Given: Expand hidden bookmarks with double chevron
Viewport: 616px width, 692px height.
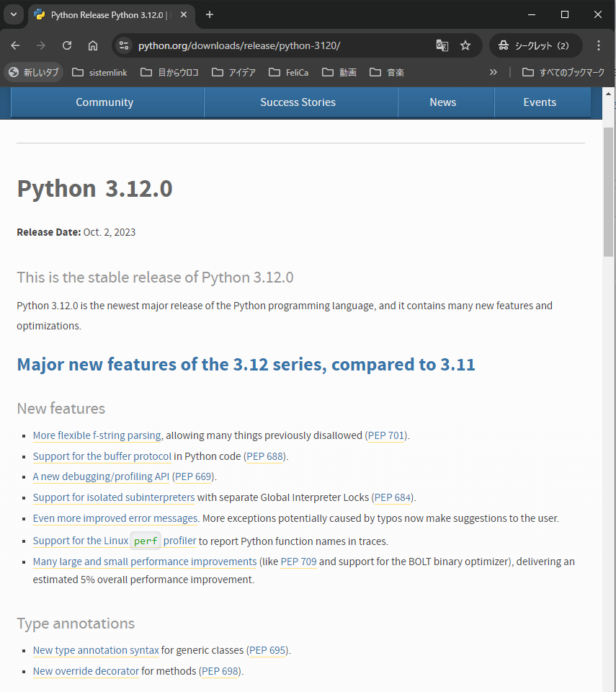Looking at the screenshot, I should click(494, 72).
